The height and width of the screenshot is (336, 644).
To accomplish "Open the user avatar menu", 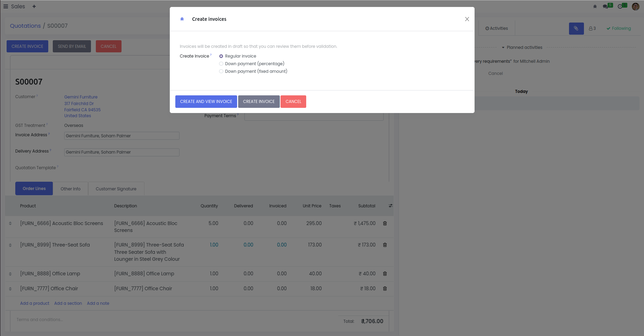I will tap(635, 7).
